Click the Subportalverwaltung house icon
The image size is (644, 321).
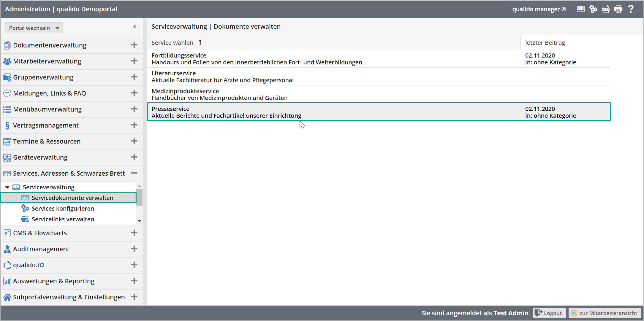coord(7,297)
